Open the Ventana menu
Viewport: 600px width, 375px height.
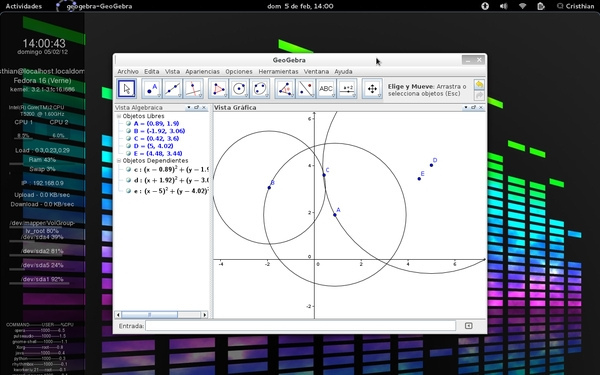[x=316, y=72]
